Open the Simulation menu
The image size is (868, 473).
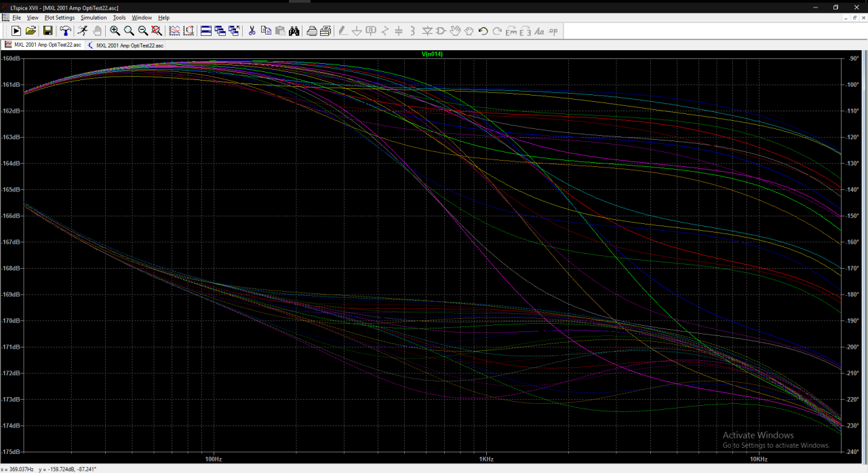point(94,17)
